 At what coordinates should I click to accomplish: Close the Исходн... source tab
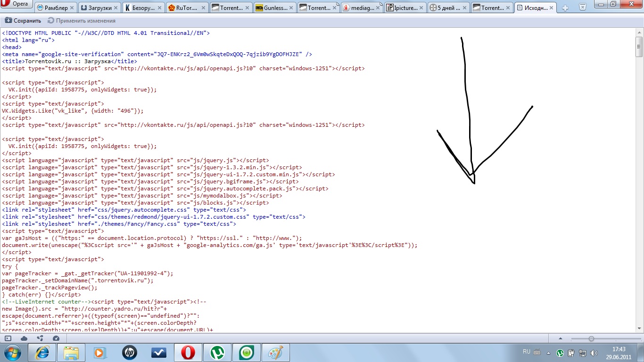[552, 8]
